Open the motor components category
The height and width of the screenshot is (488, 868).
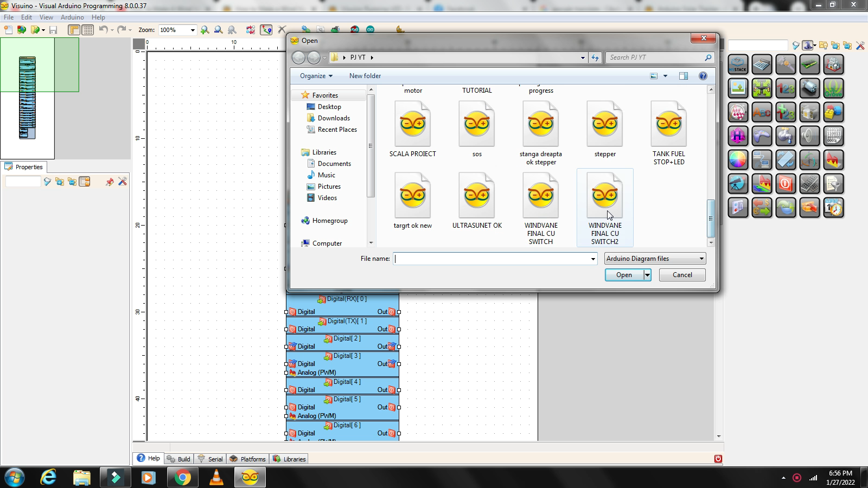pos(809,89)
